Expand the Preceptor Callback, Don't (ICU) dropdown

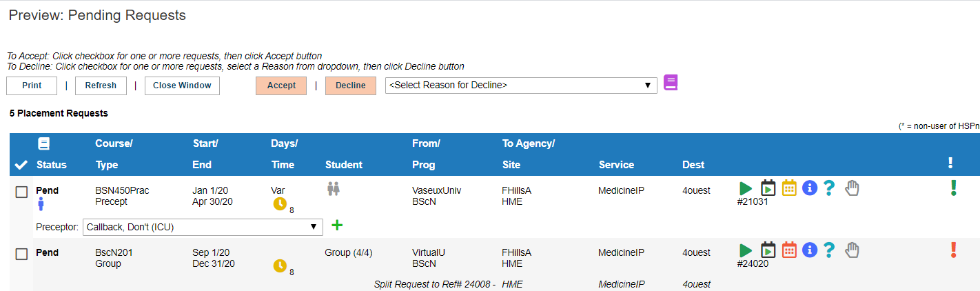(202, 226)
